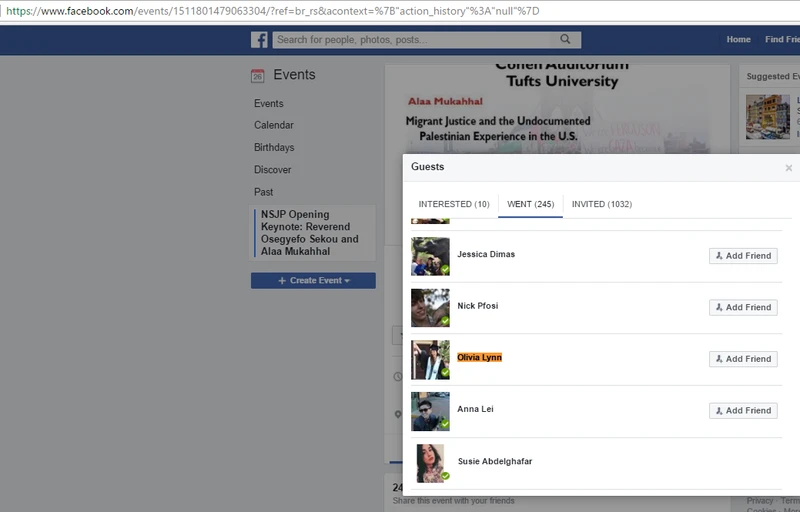800x512 pixels.
Task: Open Nick Pfosi profile picture
Action: 431,308
